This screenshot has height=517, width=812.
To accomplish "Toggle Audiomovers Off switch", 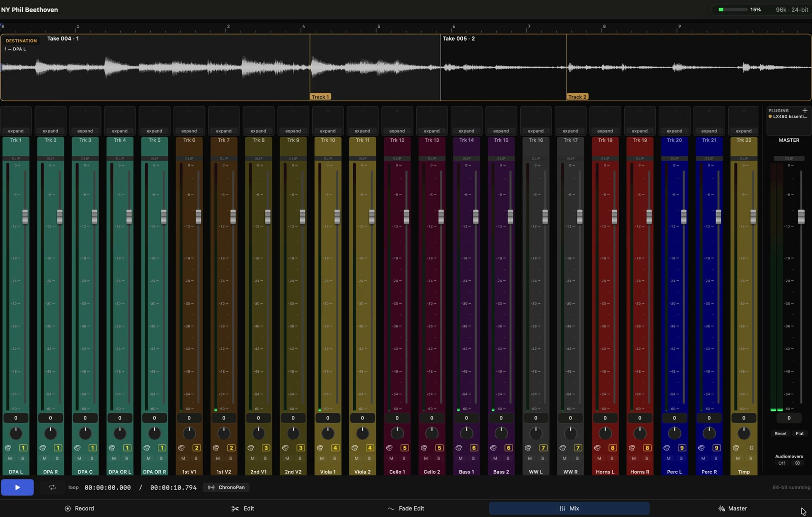I will pos(782,463).
